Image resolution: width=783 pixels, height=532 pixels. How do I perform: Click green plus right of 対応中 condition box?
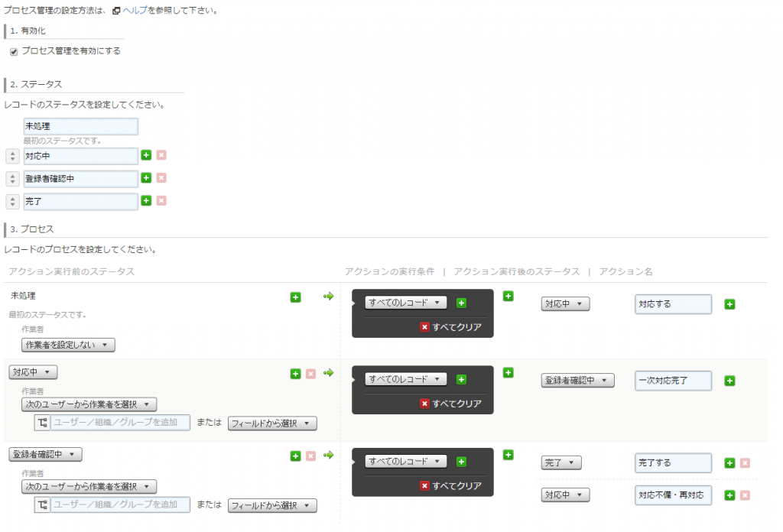(x=508, y=373)
